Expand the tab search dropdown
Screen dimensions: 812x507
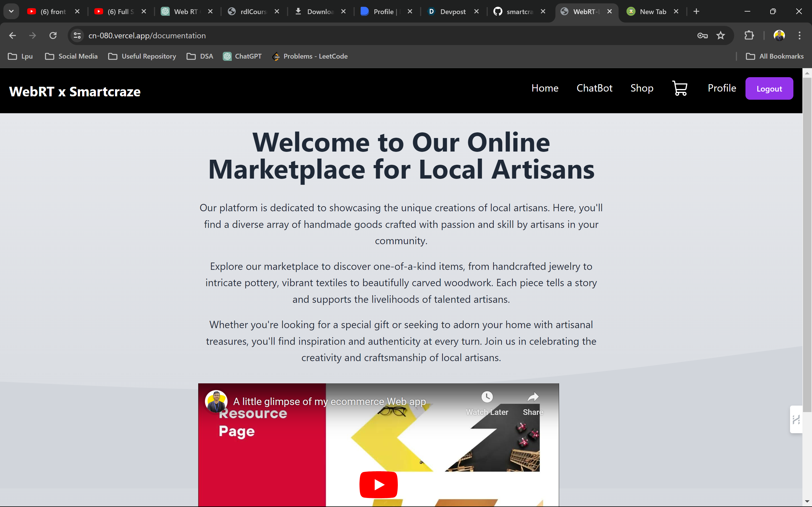pyautogui.click(x=11, y=11)
